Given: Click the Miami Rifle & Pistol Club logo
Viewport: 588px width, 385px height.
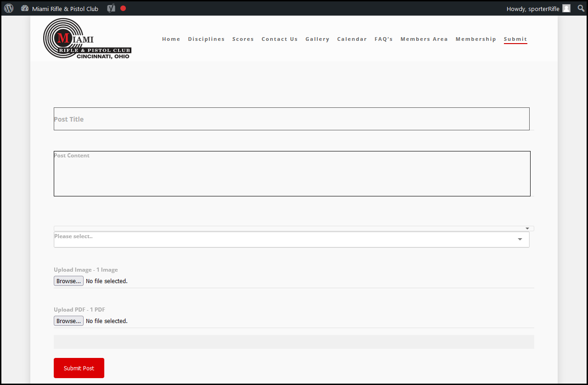Looking at the screenshot, I should (87, 39).
